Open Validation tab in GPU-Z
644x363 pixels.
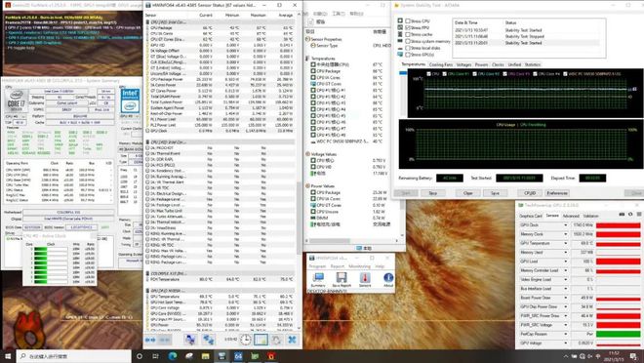tap(590, 216)
